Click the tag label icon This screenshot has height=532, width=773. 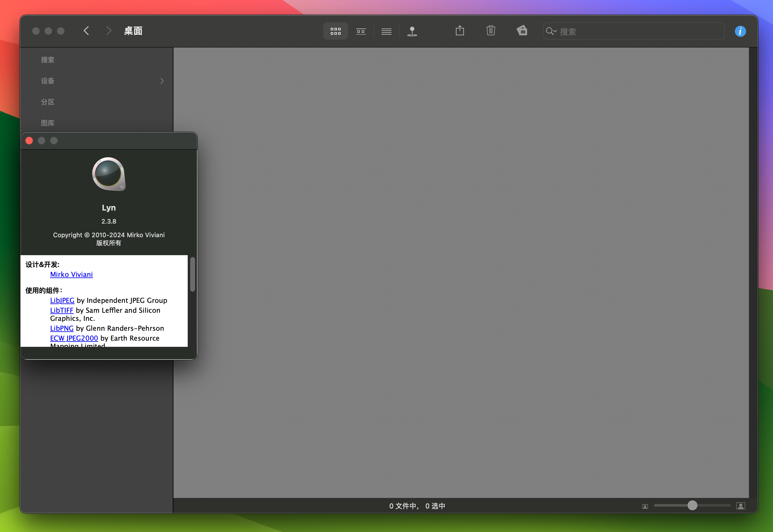tap(522, 31)
